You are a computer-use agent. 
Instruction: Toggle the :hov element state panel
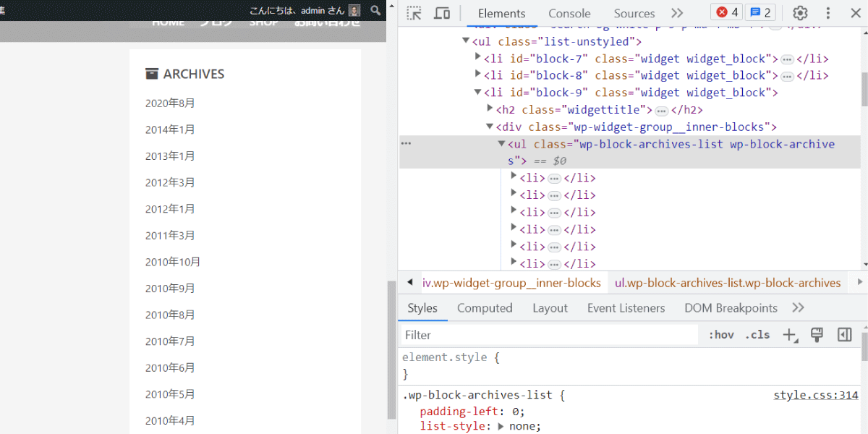tap(721, 335)
